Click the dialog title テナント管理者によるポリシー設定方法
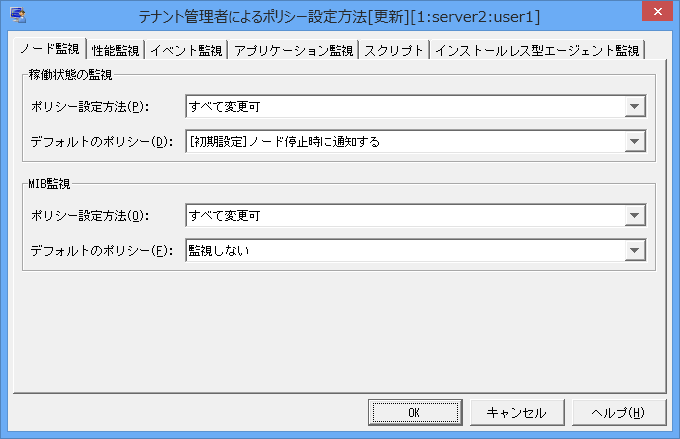Screen dimensions: 680x439 pyautogui.click(x=252, y=17)
